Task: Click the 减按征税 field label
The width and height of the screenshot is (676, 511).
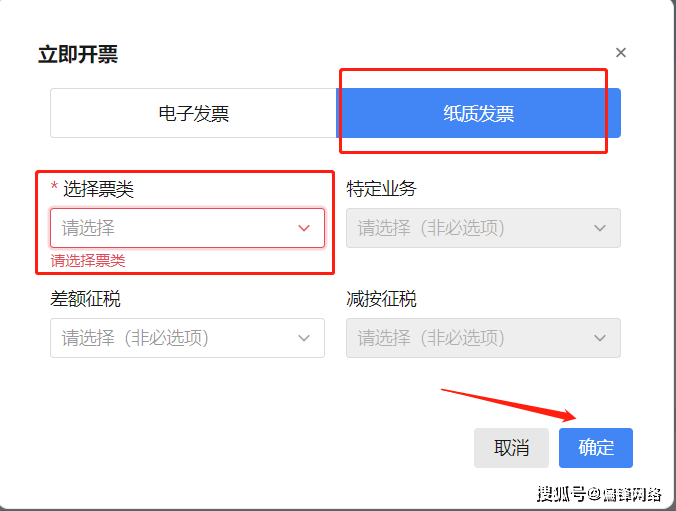Action: pyautogui.click(x=382, y=299)
